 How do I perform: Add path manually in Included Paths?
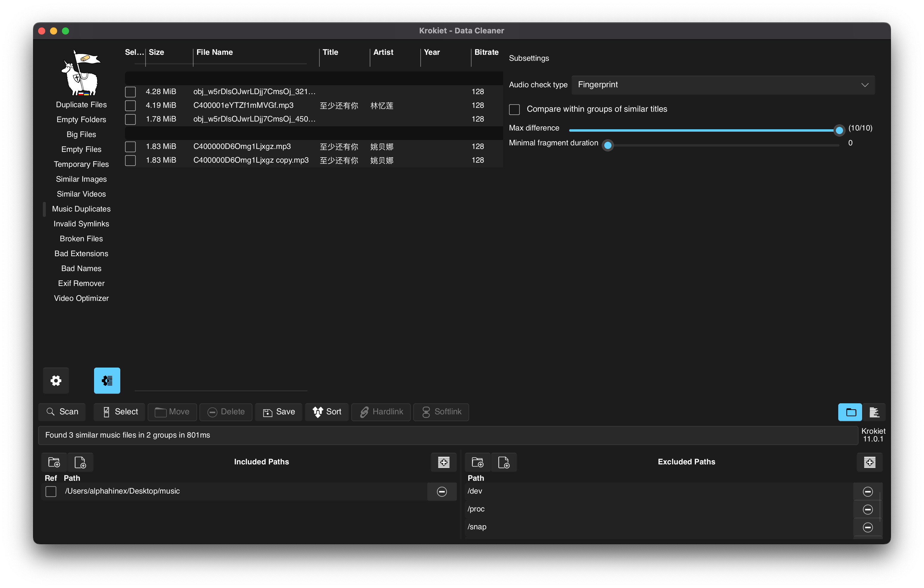[x=80, y=462]
